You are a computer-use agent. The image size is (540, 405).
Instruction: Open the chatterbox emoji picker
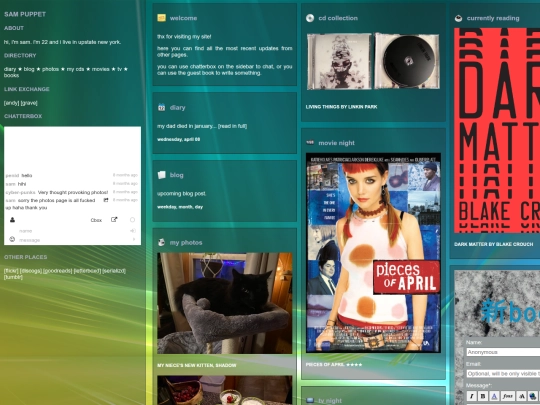[12, 239]
